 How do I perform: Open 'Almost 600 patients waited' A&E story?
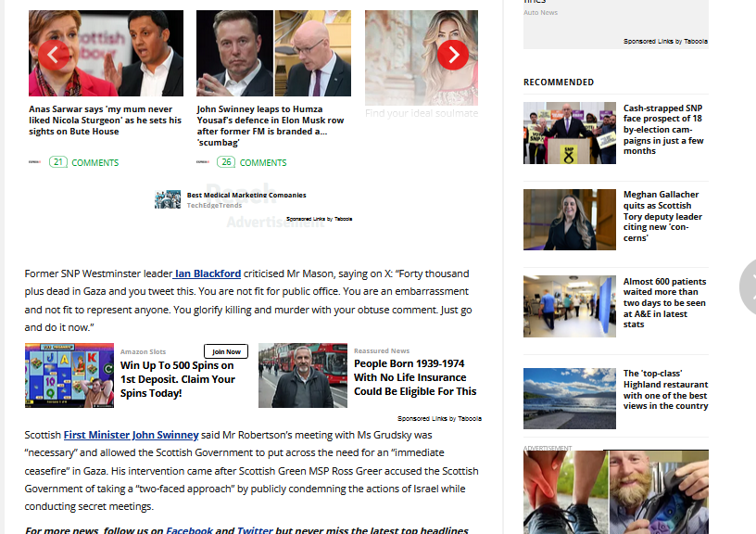[664, 302]
